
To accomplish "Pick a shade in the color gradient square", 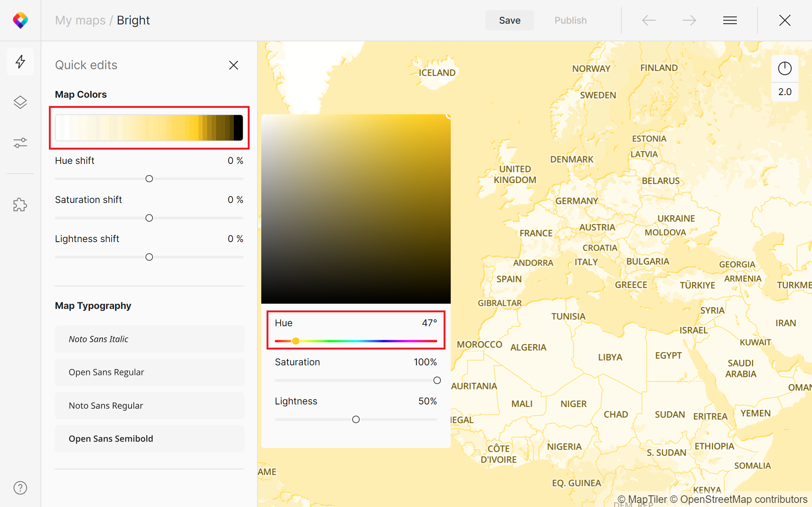I will [x=356, y=209].
